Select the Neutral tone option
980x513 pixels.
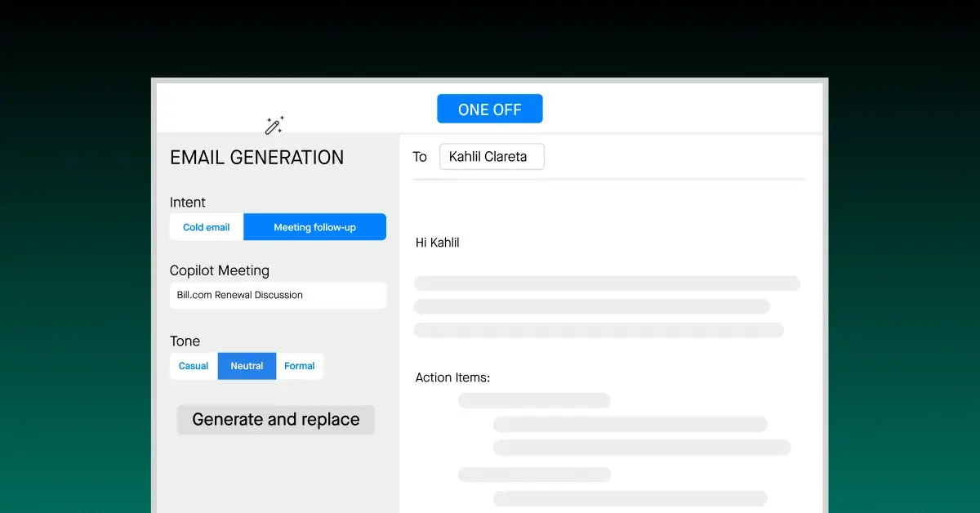click(x=247, y=365)
